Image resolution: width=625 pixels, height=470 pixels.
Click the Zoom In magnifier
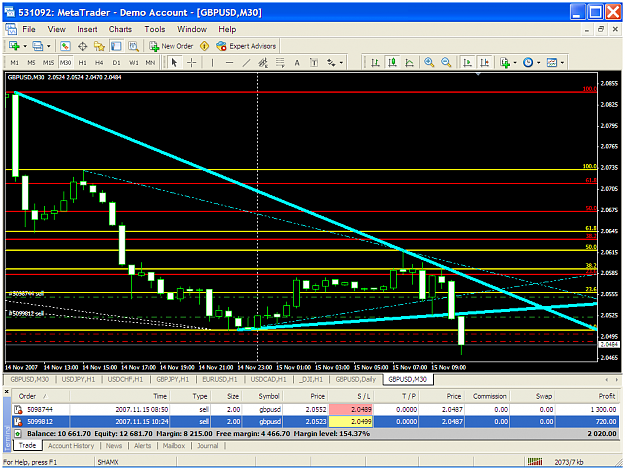point(429,63)
